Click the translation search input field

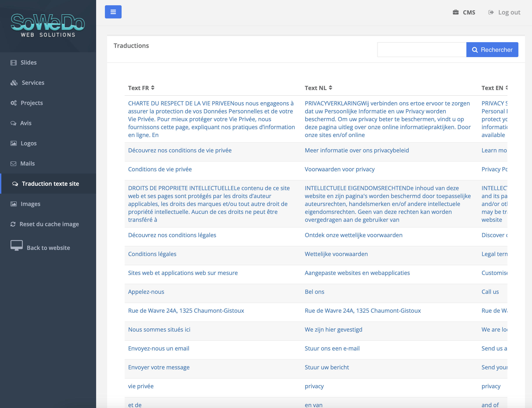tap(422, 50)
